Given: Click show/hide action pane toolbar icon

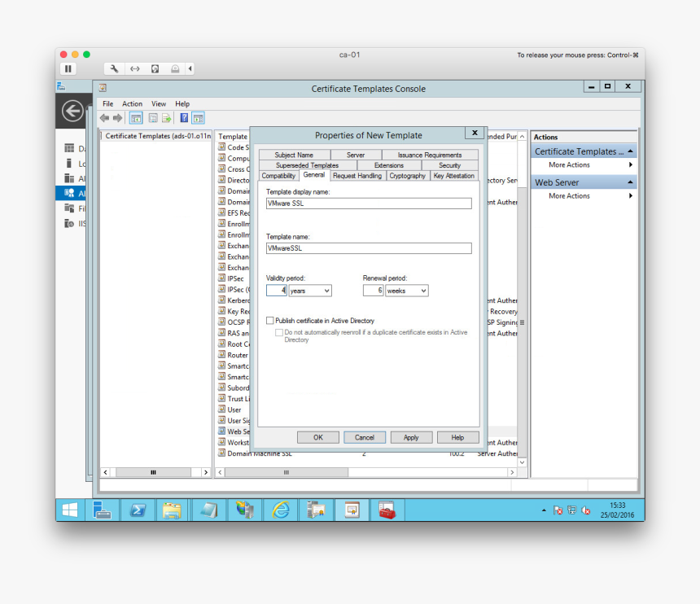Looking at the screenshot, I should [x=199, y=118].
